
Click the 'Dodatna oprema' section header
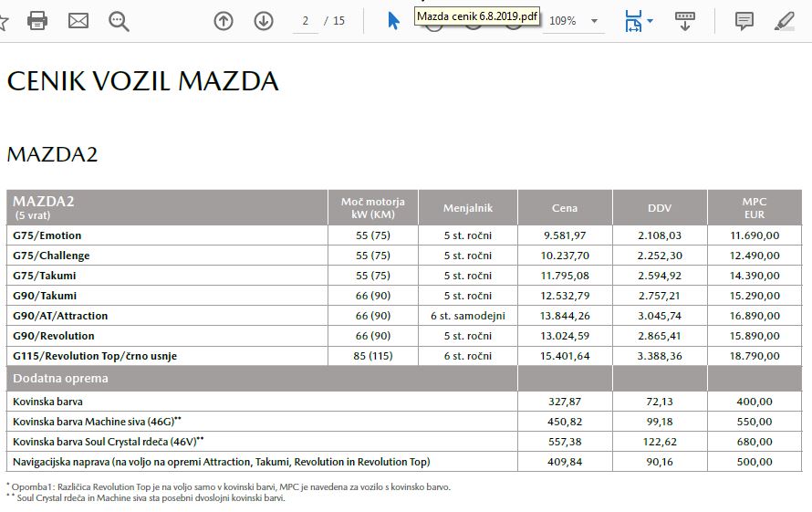tap(60, 379)
